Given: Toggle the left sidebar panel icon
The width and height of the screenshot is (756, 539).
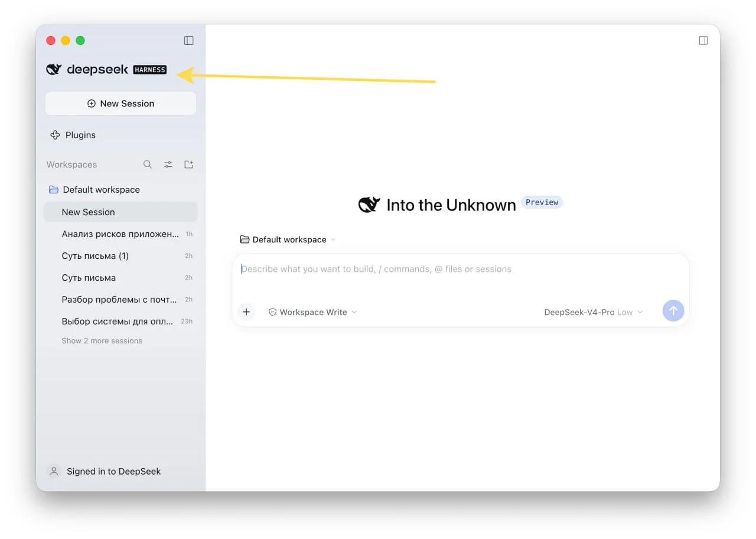Looking at the screenshot, I should pos(189,40).
